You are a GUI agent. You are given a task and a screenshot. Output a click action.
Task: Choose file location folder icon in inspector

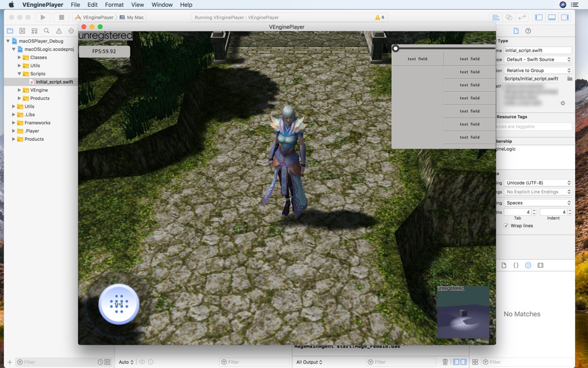click(x=569, y=79)
